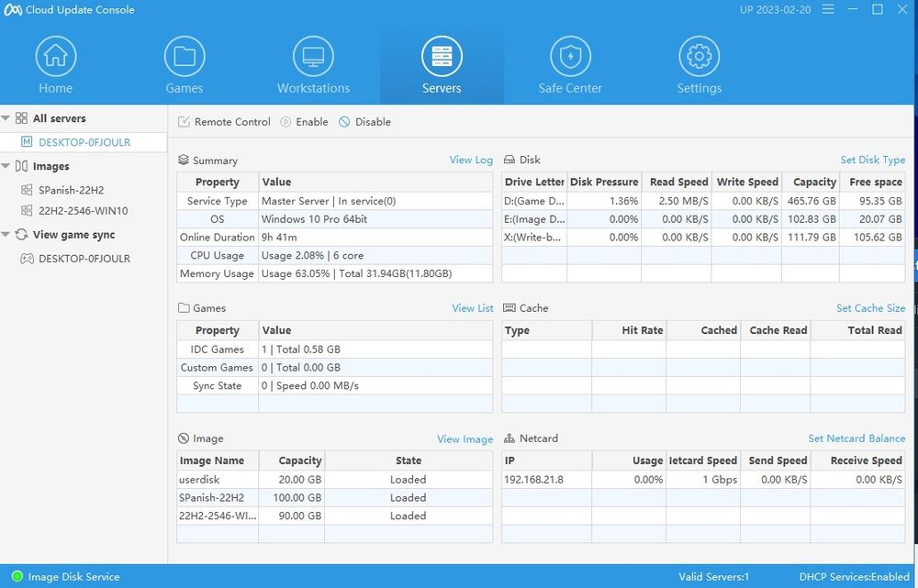Open Safe Center shield icon
Screen dimensions: 918x588
(570, 57)
